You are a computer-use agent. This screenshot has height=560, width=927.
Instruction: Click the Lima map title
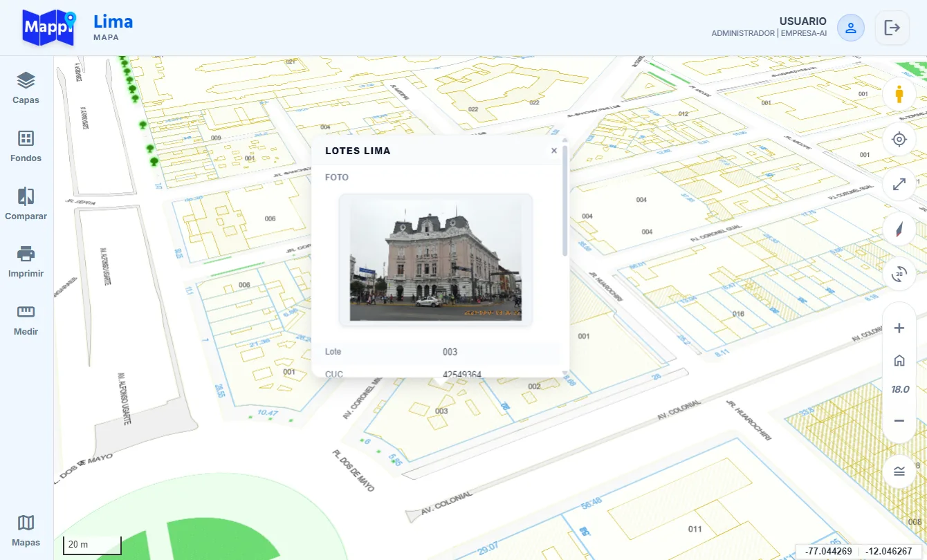coord(113,21)
